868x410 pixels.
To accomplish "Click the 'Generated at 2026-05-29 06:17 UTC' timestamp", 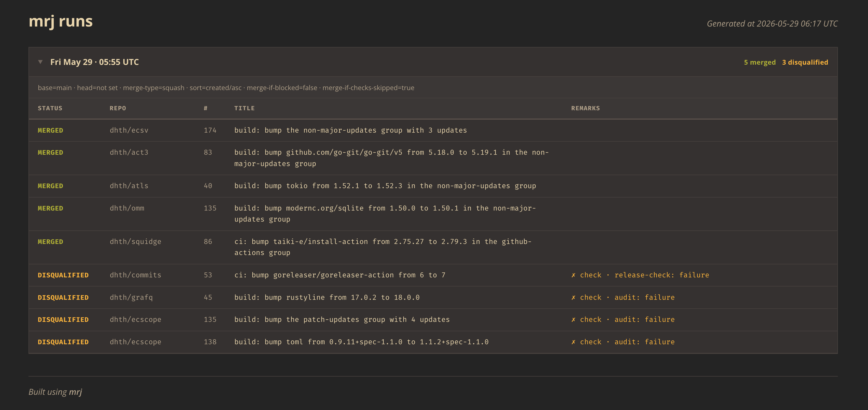I will coord(772,23).
